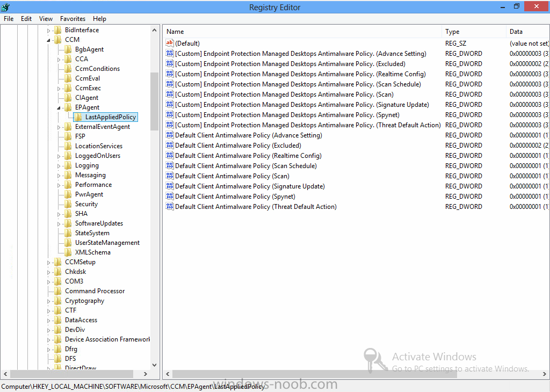
Task: Expand the CcmExec tree node
Action: (59, 89)
